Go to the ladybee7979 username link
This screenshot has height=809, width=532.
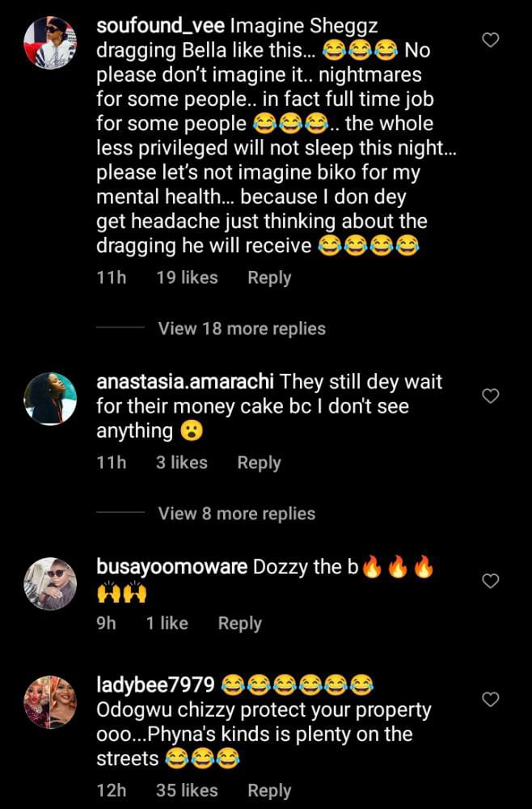pyautogui.click(x=155, y=685)
